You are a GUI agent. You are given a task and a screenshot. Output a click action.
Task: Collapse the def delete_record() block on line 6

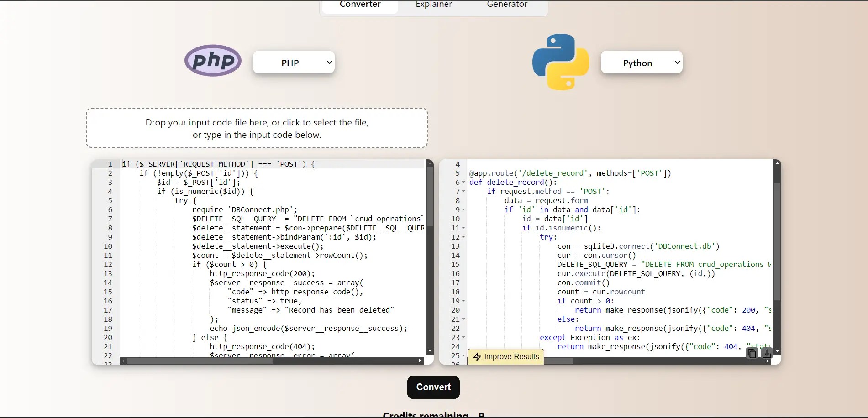click(x=463, y=183)
